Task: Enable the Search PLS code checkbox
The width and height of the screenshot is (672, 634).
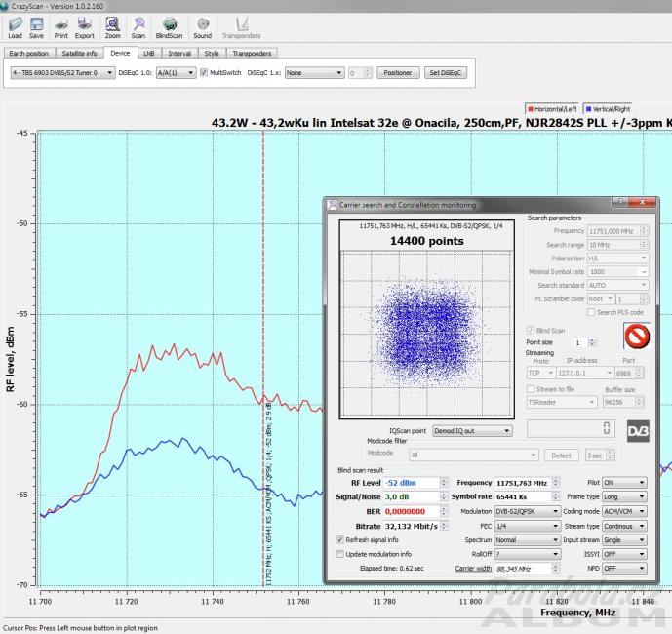Action: point(591,312)
